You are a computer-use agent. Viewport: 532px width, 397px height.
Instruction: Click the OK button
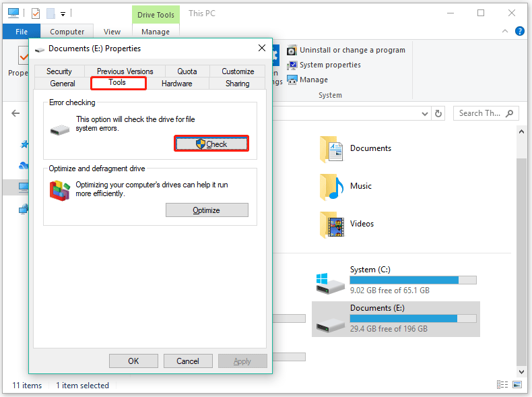[133, 361]
